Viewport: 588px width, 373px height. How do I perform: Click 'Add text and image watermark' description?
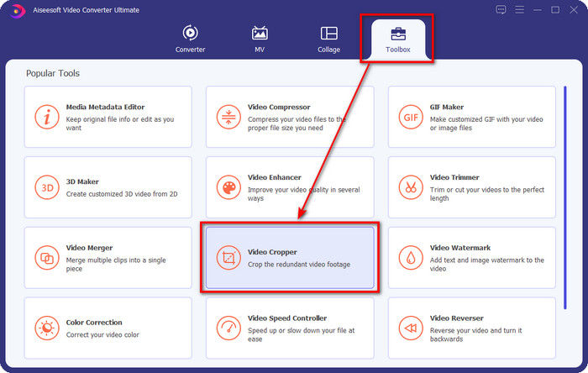[486, 265]
